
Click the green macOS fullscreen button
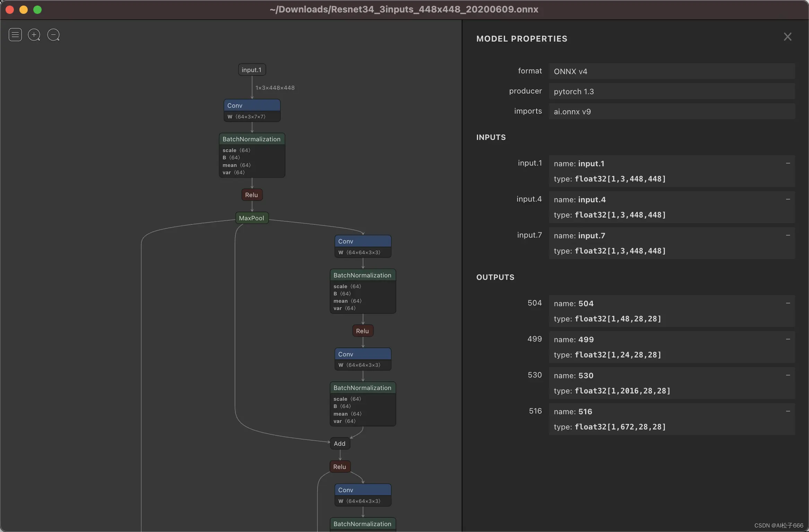[37, 10]
